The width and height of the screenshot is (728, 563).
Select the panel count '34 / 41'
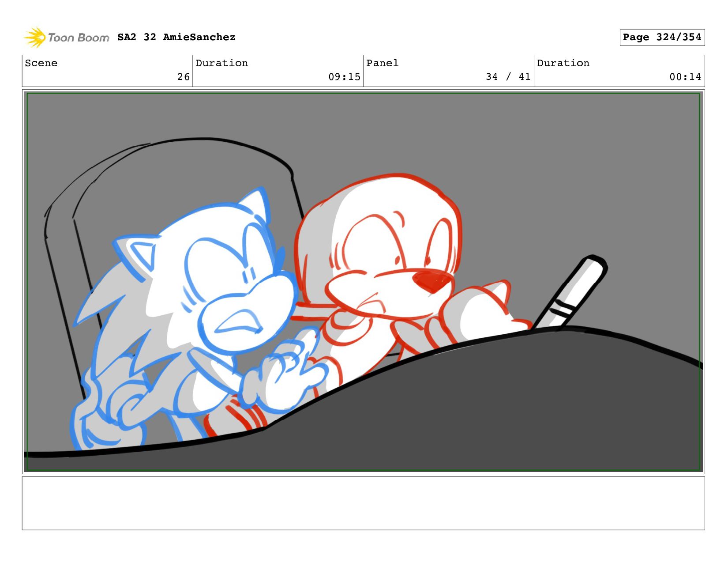(x=508, y=77)
